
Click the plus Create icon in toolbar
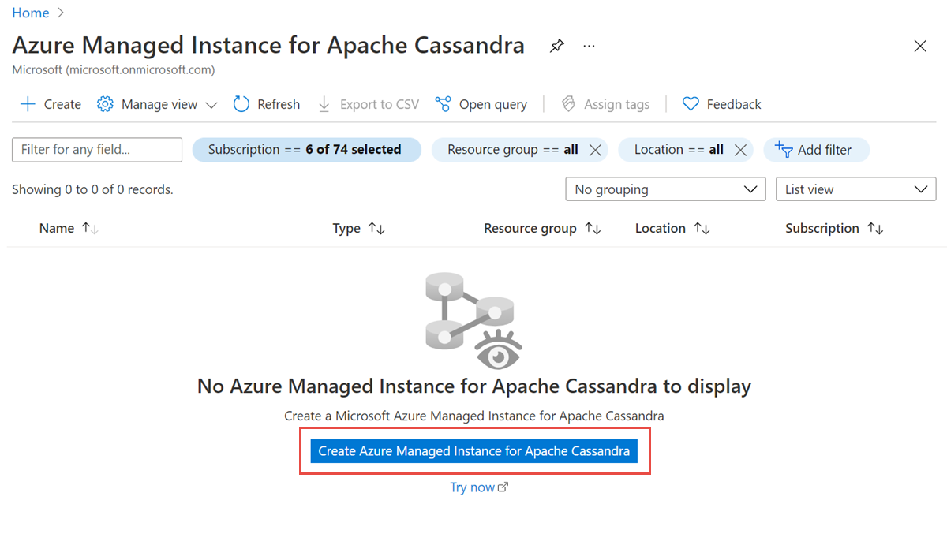pyautogui.click(x=28, y=104)
